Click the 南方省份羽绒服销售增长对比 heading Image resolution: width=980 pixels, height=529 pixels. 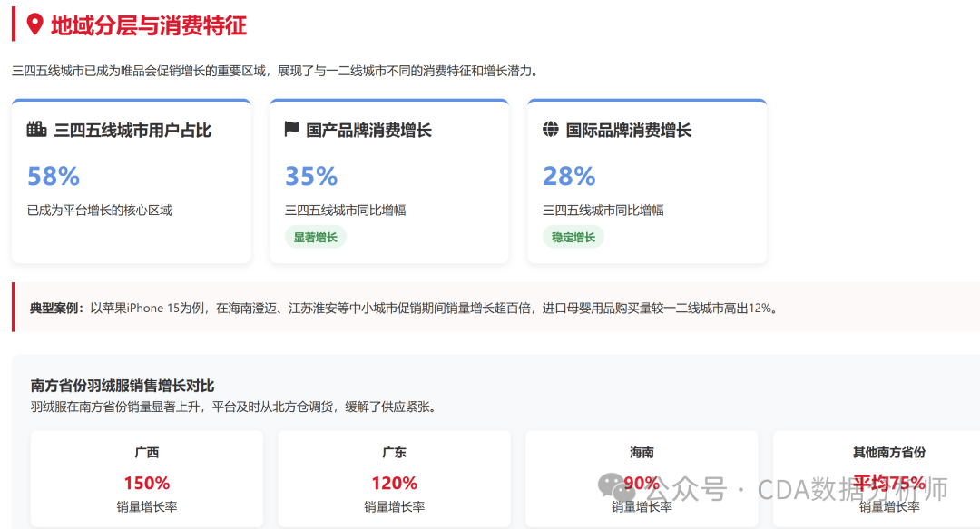[122, 386]
